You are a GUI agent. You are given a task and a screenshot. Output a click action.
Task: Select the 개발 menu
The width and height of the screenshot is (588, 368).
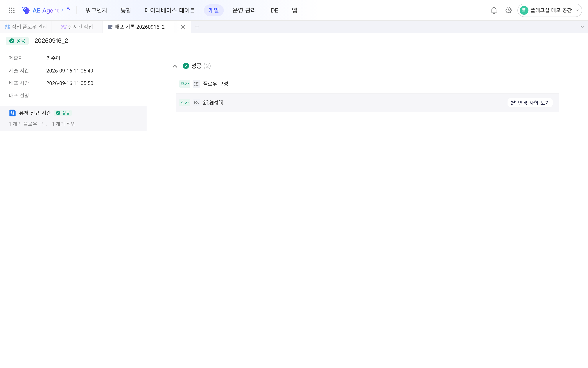214,10
